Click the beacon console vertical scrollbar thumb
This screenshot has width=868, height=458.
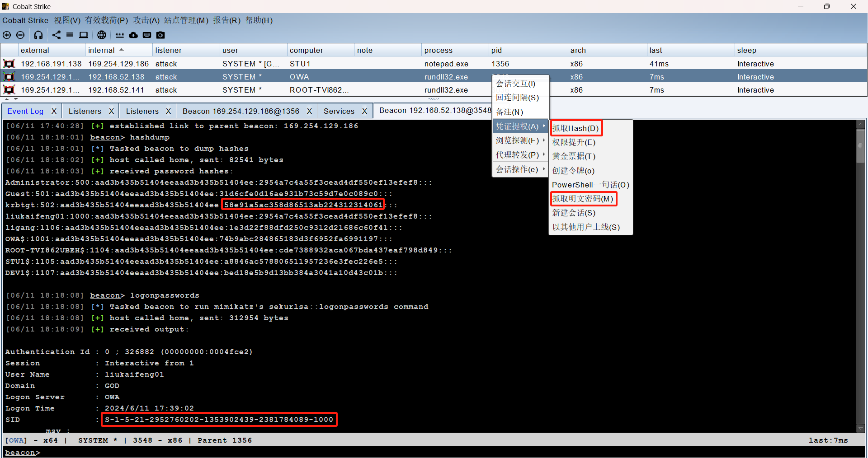pos(861,146)
